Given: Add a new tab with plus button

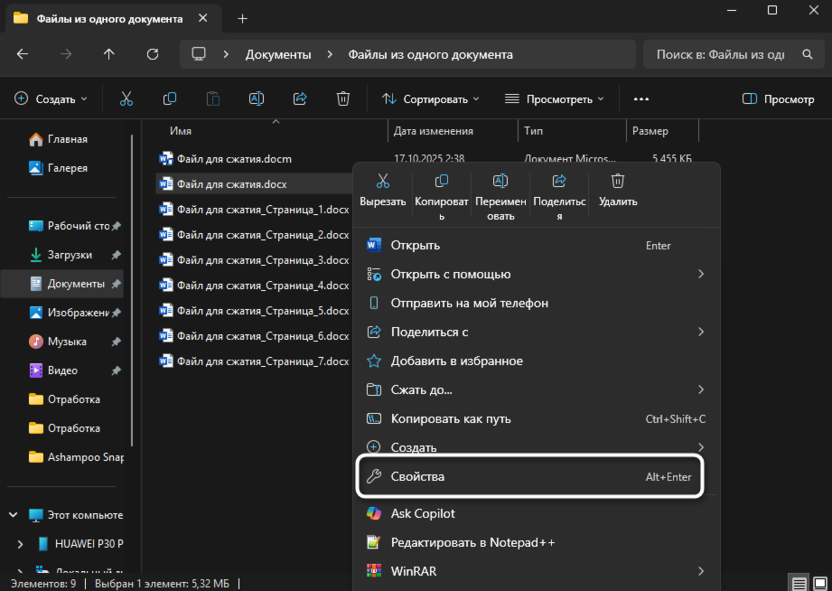Looking at the screenshot, I should (242, 19).
